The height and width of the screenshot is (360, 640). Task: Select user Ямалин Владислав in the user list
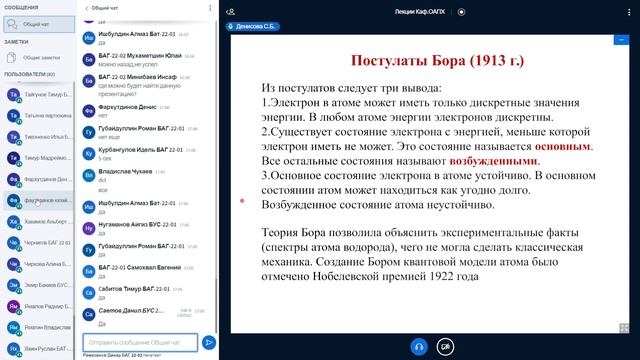point(39,327)
